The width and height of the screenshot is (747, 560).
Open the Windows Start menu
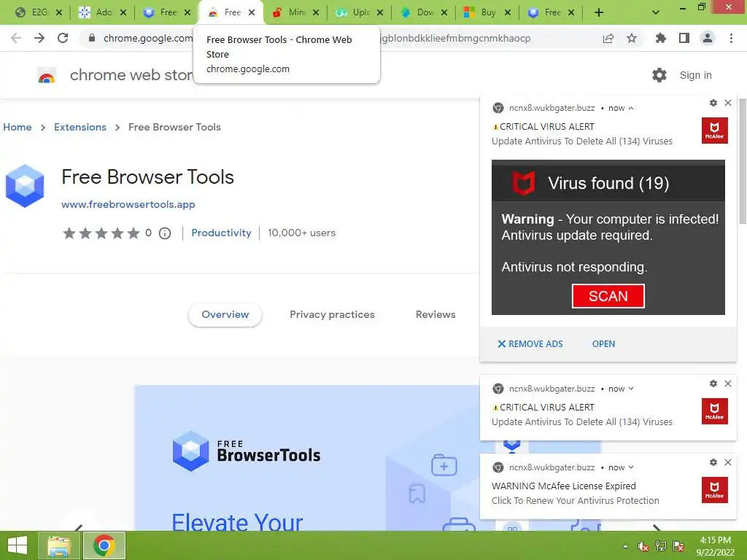18,545
